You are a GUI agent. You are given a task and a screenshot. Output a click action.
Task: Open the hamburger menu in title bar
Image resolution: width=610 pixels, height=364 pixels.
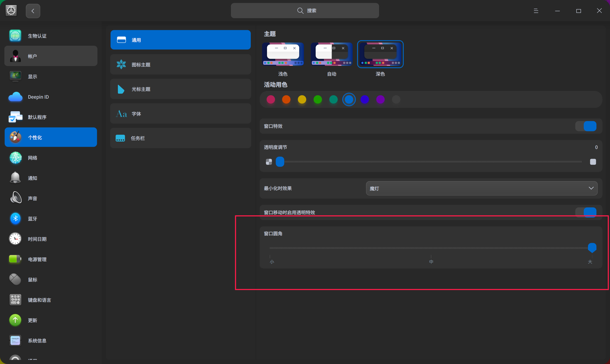coord(536,11)
